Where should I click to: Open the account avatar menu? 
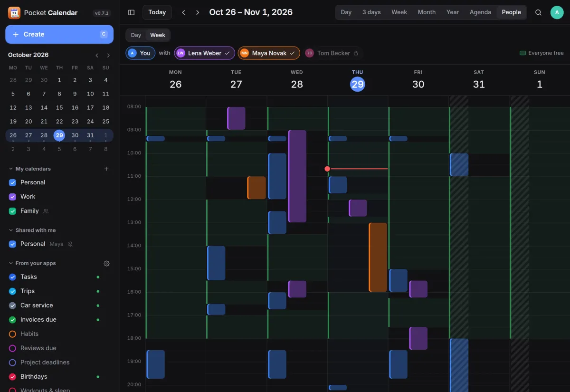point(557,12)
